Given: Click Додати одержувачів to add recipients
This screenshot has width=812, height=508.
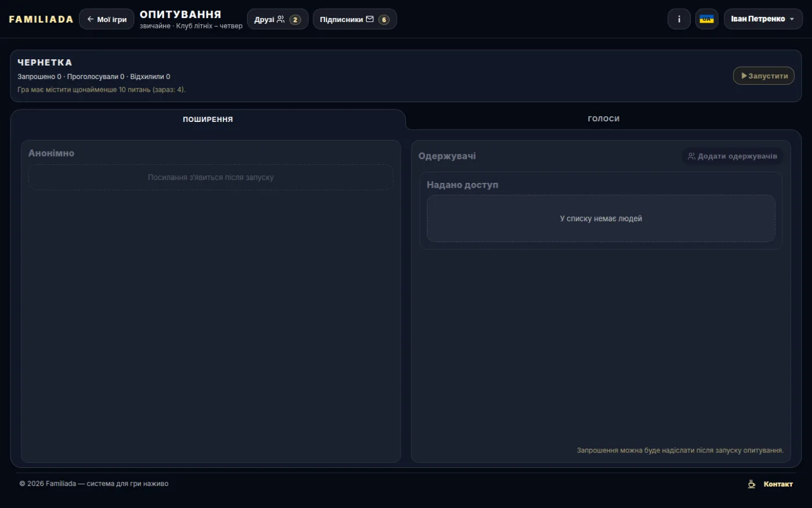Looking at the screenshot, I should tap(733, 156).
